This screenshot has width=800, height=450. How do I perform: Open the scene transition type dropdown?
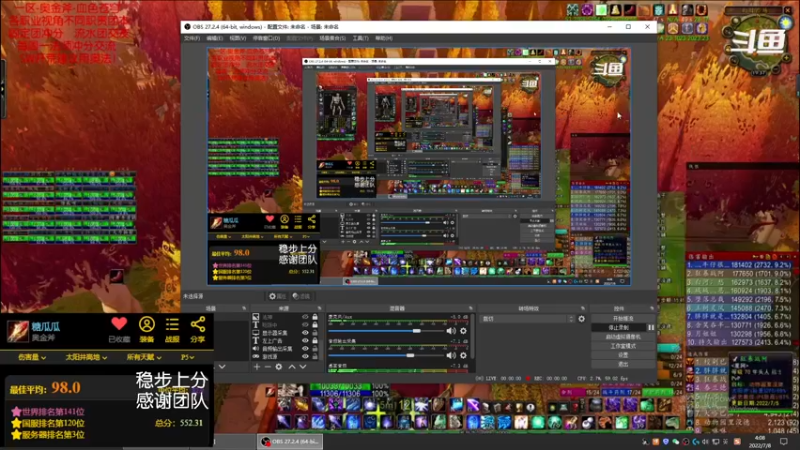tap(528, 319)
